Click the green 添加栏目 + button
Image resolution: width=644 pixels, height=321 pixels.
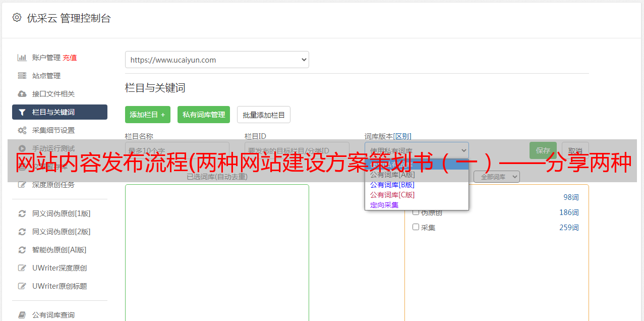[x=148, y=115]
